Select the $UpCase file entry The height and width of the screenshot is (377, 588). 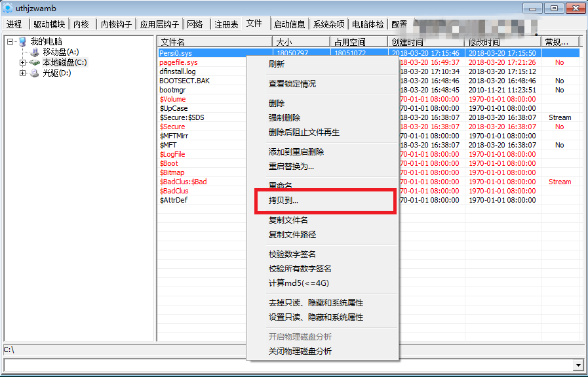point(174,108)
